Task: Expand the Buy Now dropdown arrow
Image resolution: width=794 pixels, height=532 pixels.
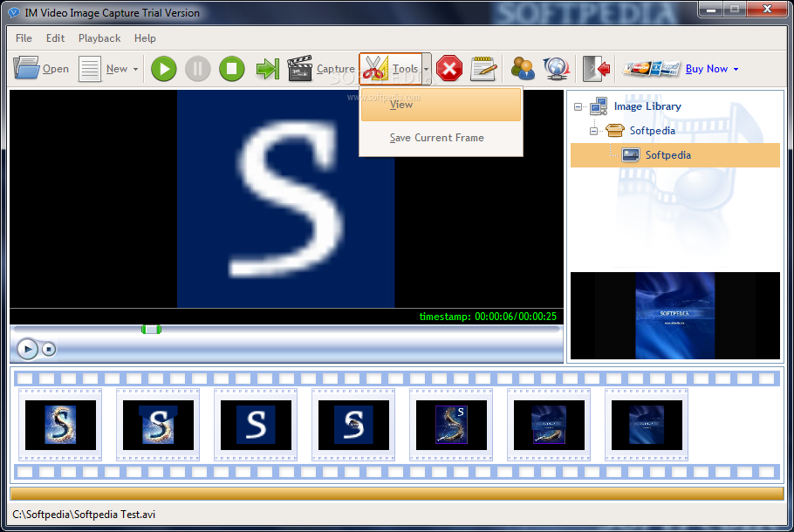Action: pos(736,69)
